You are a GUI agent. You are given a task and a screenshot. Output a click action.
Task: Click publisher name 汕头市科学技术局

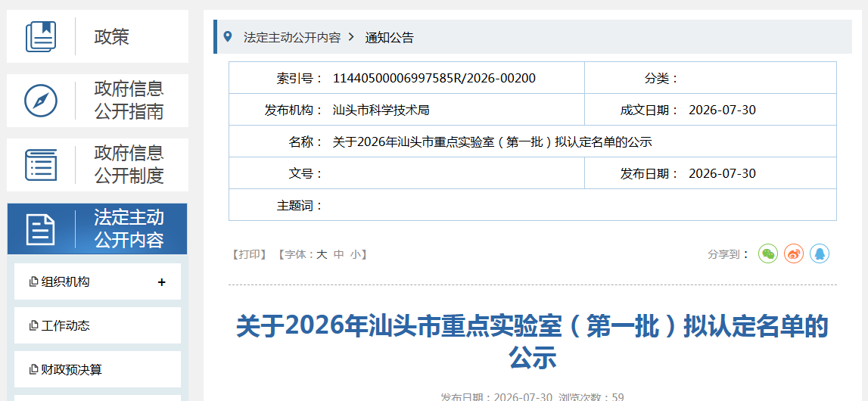click(x=381, y=110)
